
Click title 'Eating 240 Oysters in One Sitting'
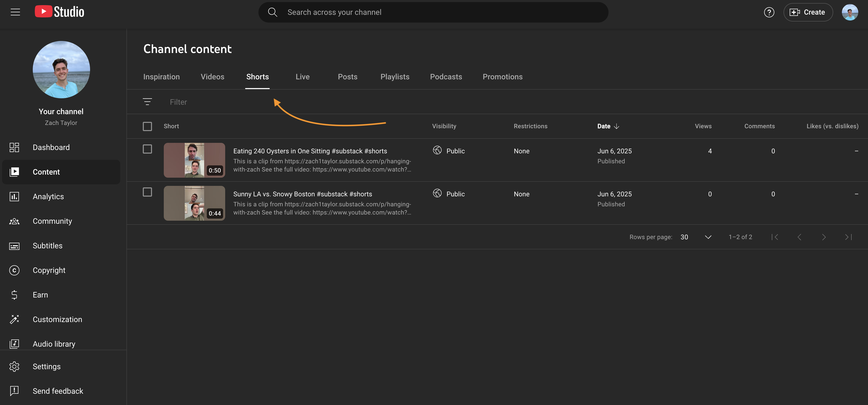point(310,151)
